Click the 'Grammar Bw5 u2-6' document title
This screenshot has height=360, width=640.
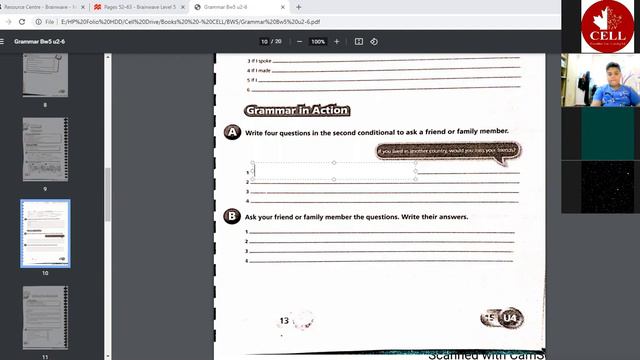click(39, 42)
